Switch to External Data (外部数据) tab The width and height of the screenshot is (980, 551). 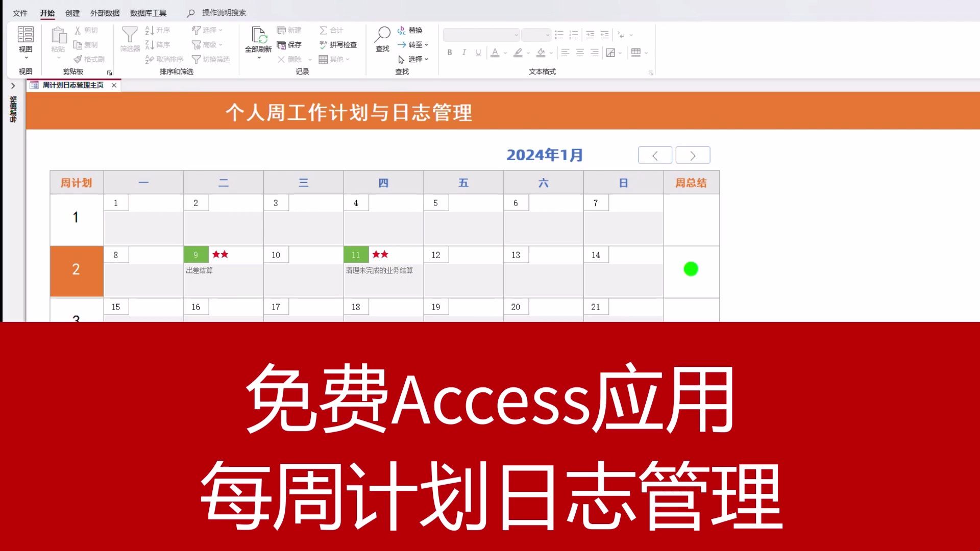point(105,13)
